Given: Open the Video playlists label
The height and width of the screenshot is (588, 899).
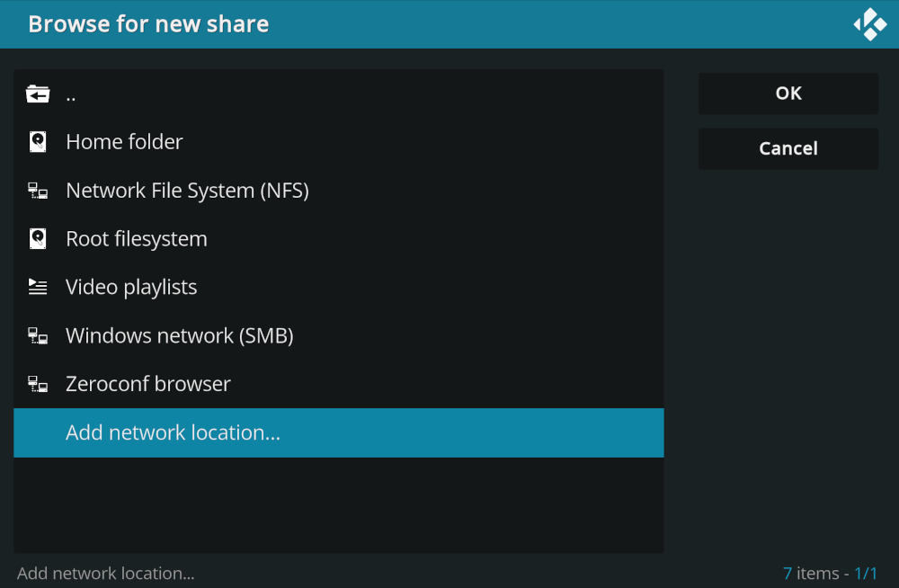Looking at the screenshot, I should [131, 287].
